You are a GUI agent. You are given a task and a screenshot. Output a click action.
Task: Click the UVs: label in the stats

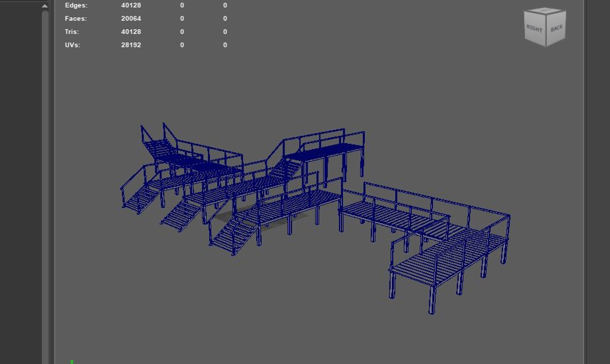point(72,45)
